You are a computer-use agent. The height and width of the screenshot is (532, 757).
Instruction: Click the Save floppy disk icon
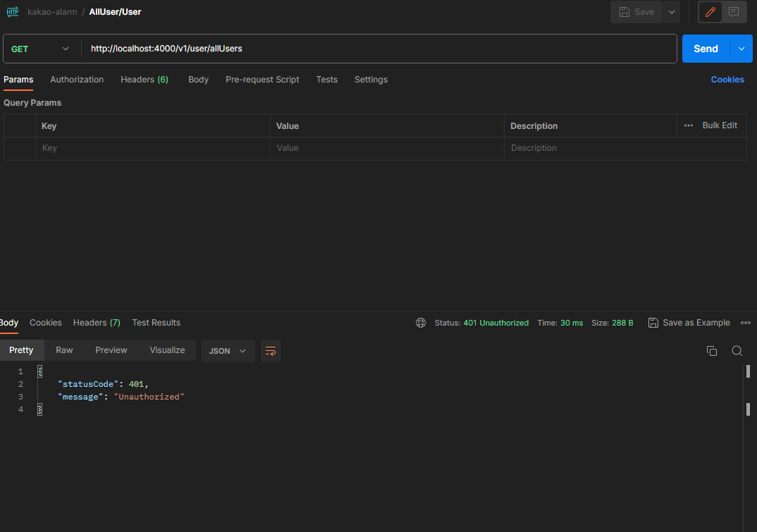624,12
